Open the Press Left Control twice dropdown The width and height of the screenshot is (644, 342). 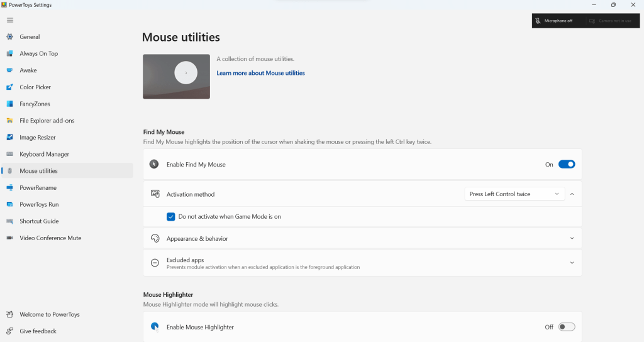point(514,194)
